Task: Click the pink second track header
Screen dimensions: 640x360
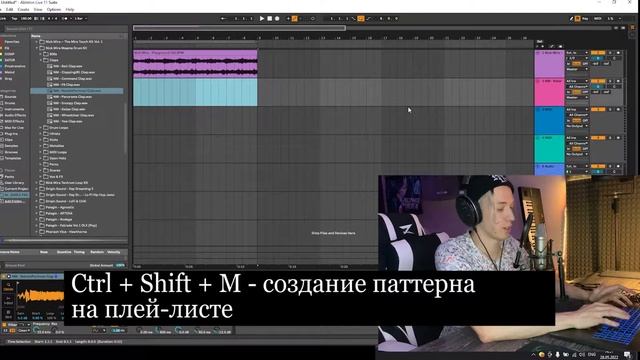Action: 549,92
